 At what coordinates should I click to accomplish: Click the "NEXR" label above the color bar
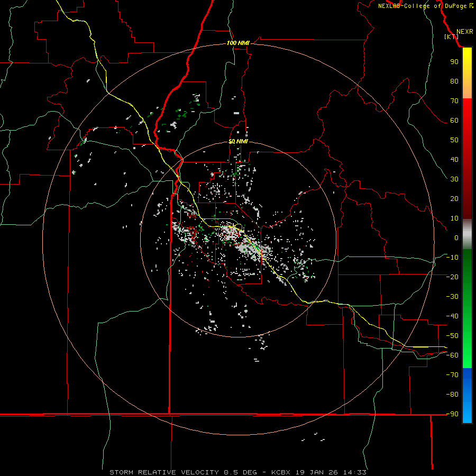tap(464, 32)
